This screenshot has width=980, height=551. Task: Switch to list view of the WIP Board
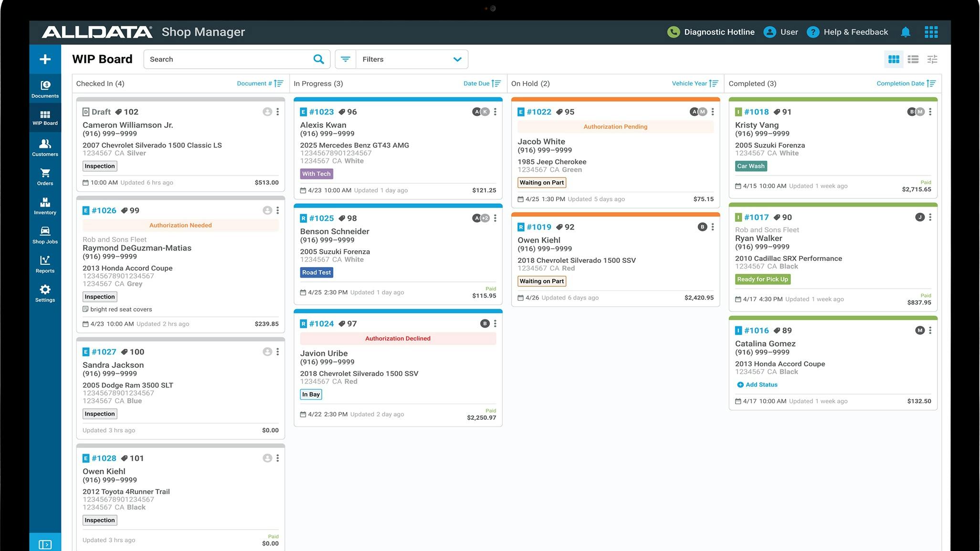point(913,59)
